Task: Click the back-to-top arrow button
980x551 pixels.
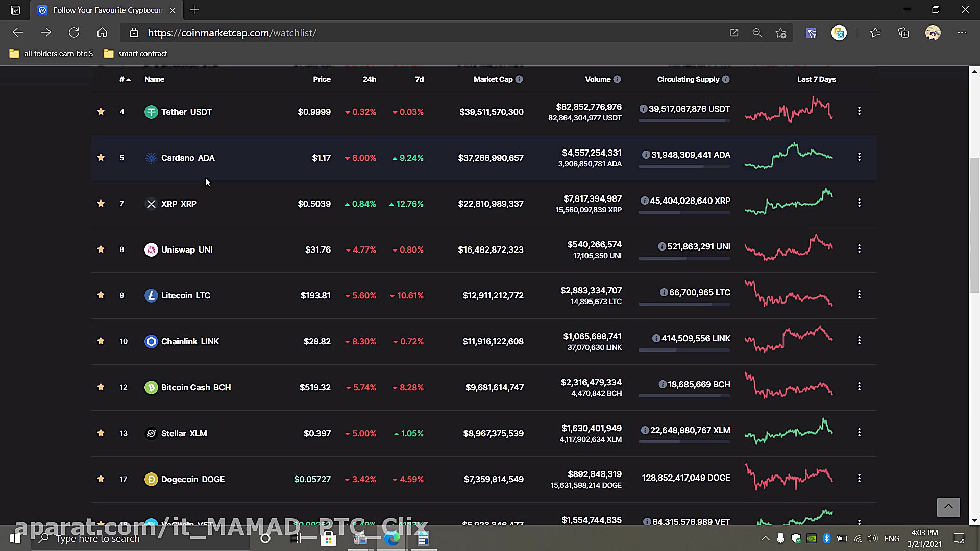Action: pos(948,507)
